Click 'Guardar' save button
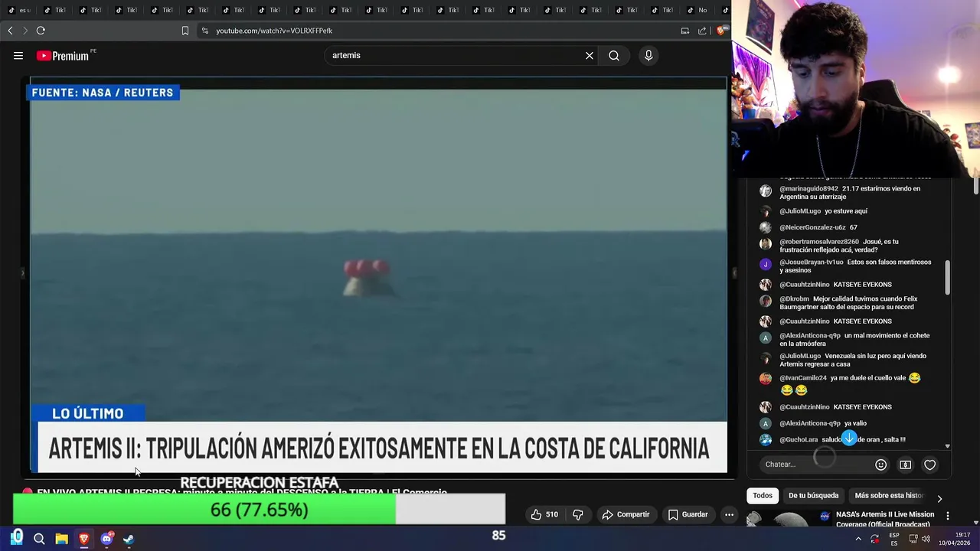Viewport: 980px width, 551px height. coord(688,514)
